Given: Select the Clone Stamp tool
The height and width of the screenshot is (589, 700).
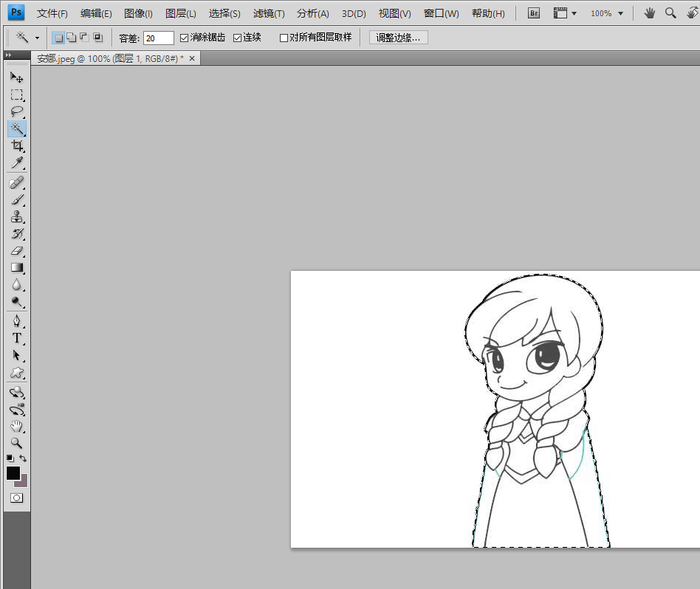Looking at the screenshot, I should [16, 216].
